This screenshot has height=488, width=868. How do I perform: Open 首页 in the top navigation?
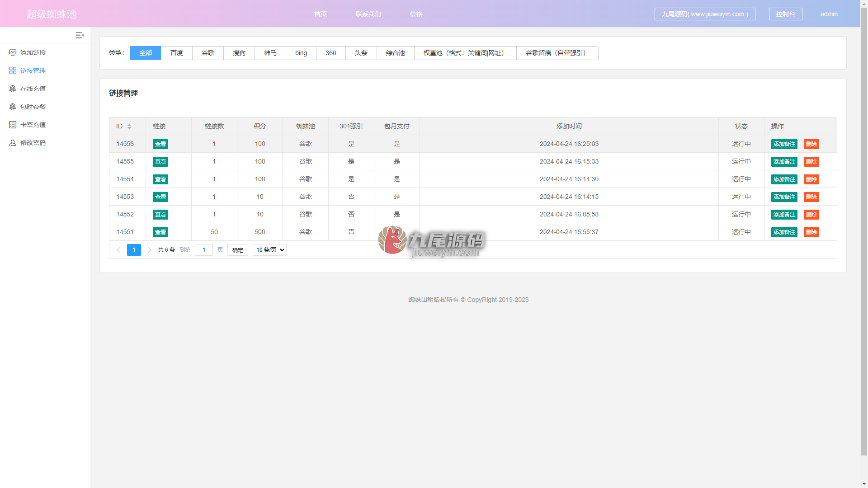(x=321, y=14)
